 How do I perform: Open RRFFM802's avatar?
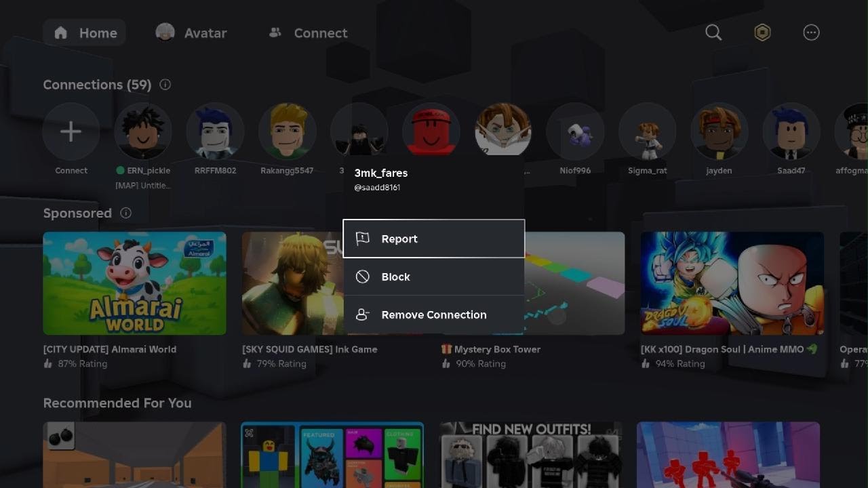point(215,131)
